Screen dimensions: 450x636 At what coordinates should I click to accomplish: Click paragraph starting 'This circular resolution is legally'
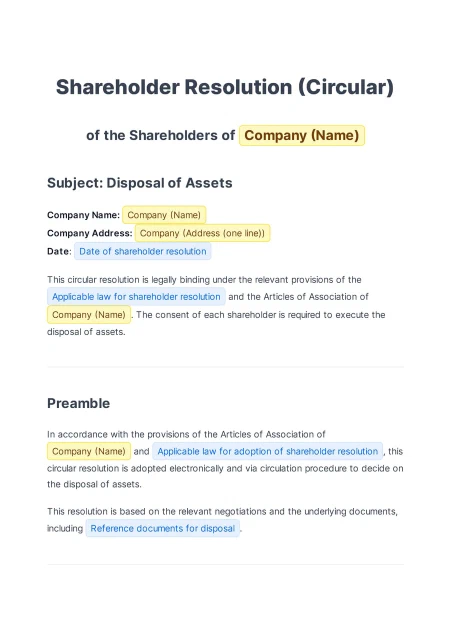(x=216, y=306)
